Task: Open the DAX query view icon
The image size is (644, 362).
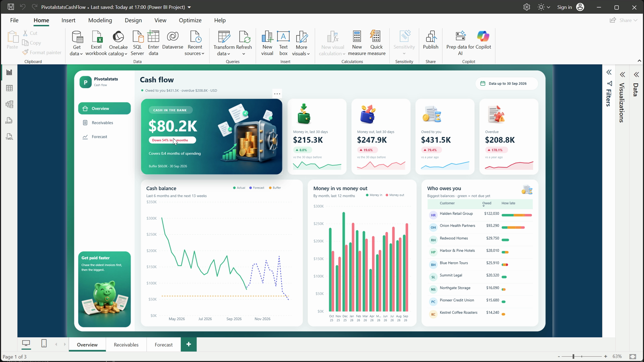Action: (x=9, y=121)
